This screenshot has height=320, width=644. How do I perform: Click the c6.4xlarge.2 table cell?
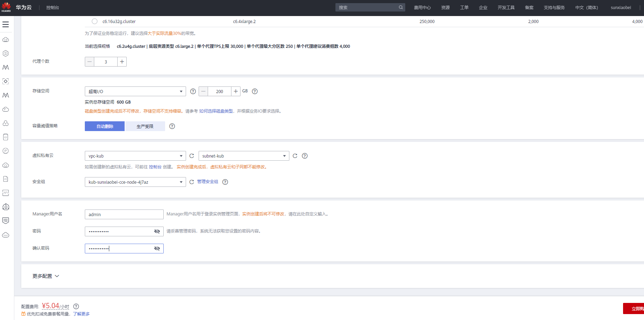click(244, 22)
